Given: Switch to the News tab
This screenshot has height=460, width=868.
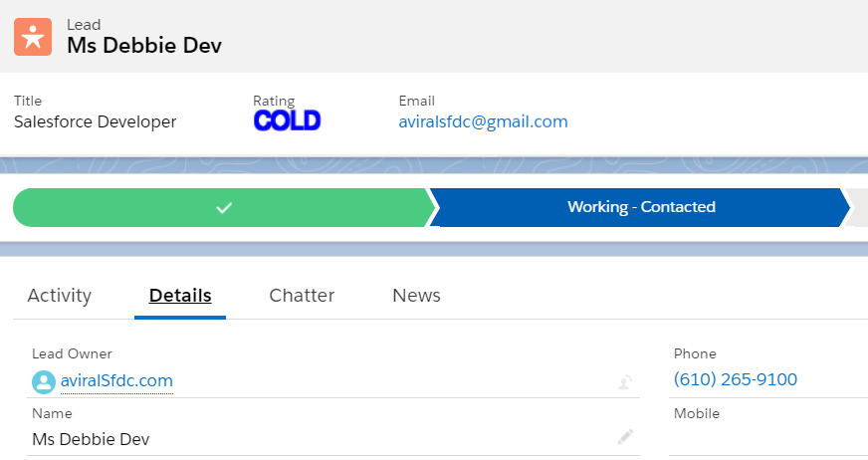Looking at the screenshot, I should click(416, 296).
